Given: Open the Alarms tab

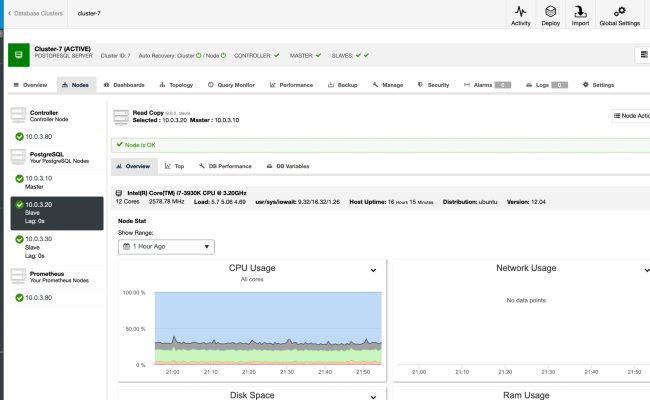Looking at the screenshot, I should coord(487,85).
